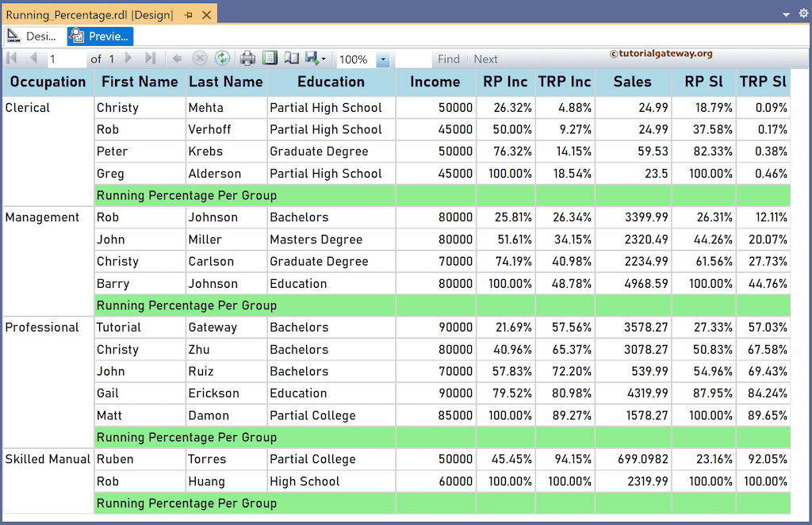
Task: Advance to the next report page
Action: click(127, 58)
